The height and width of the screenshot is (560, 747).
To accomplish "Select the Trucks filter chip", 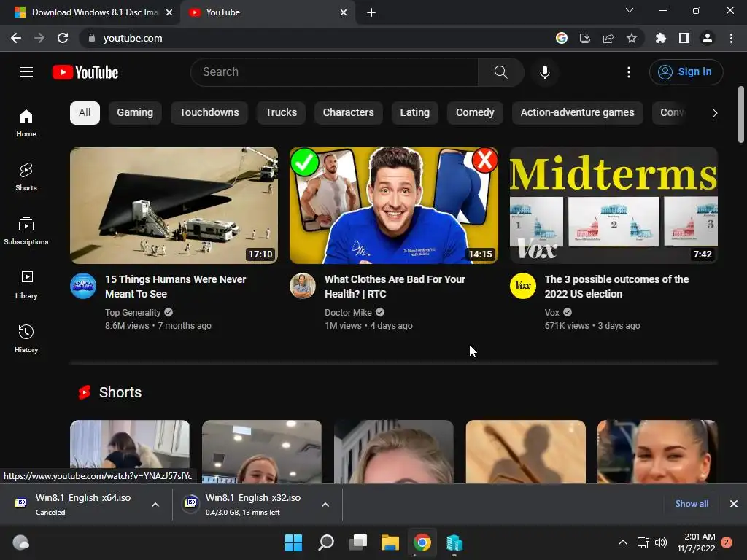I will pyautogui.click(x=281, y=113).
